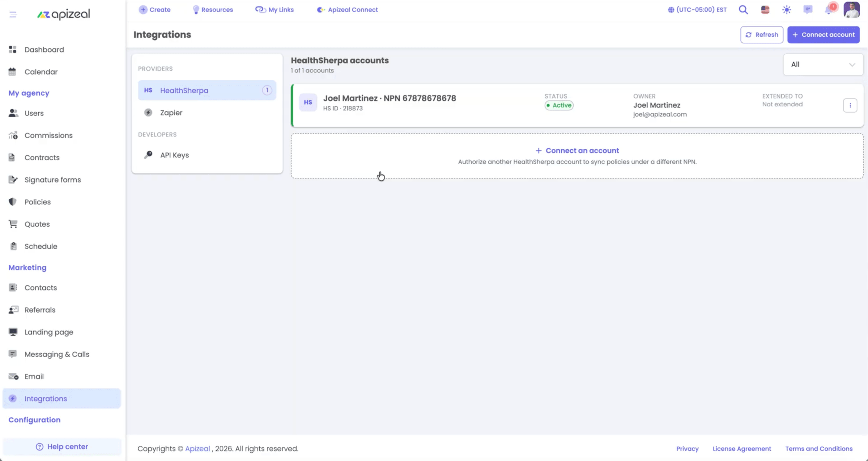Open Resources menu
The width and height of the screenshot is (868, 461).
pos(213,10)
